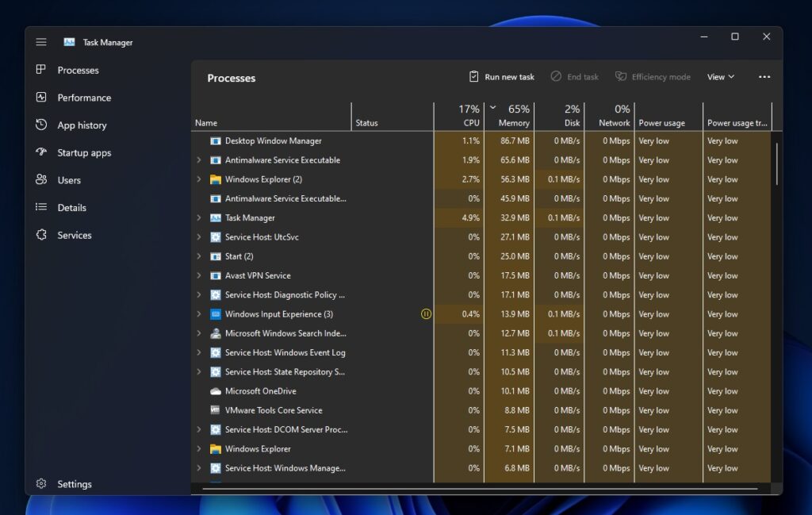Open the View dropdown menu
Image resolution: width=812 pixels, height=515 pixels.
pyautogui.click(x=719, y=76)
